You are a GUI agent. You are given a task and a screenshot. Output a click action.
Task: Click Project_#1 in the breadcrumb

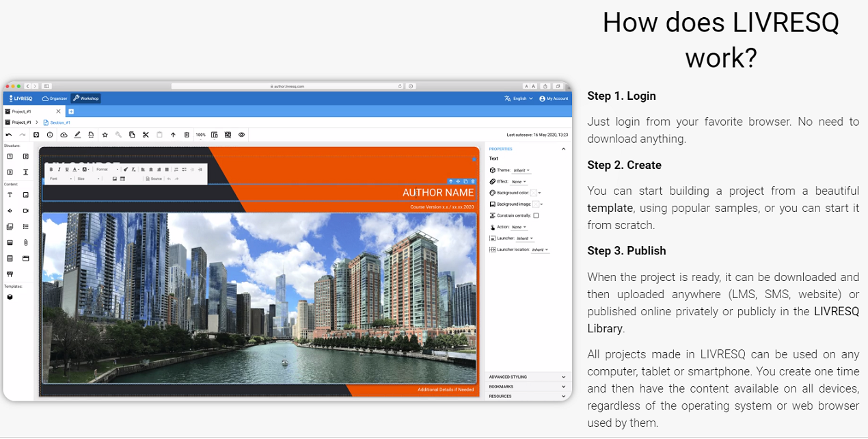click(18, 122)
